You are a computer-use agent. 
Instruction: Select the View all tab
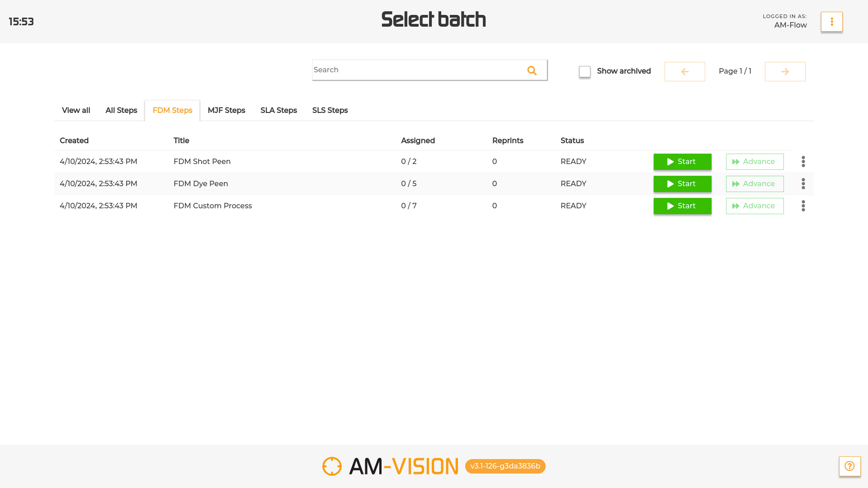(x=76, y=110)
